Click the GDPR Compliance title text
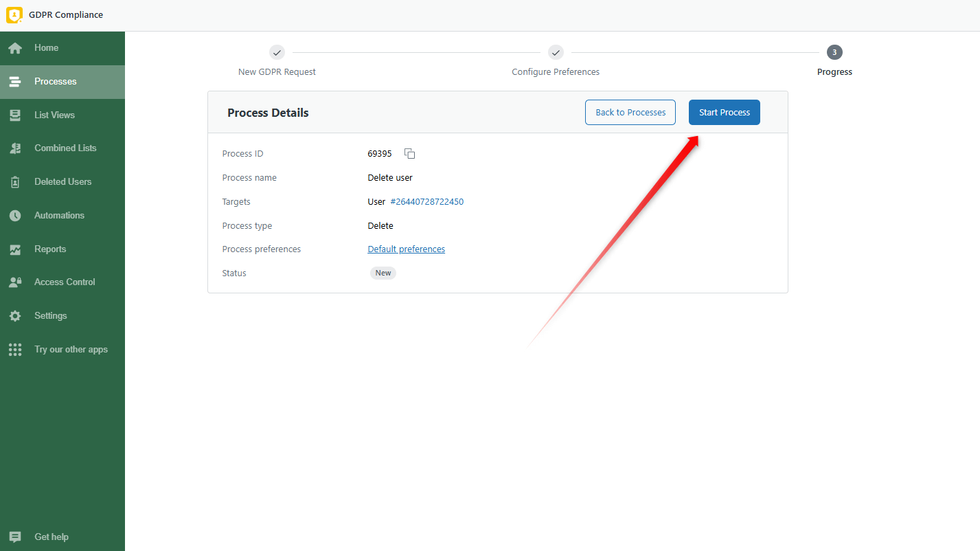This screenshot has width=980, height=551. (66, 15)
